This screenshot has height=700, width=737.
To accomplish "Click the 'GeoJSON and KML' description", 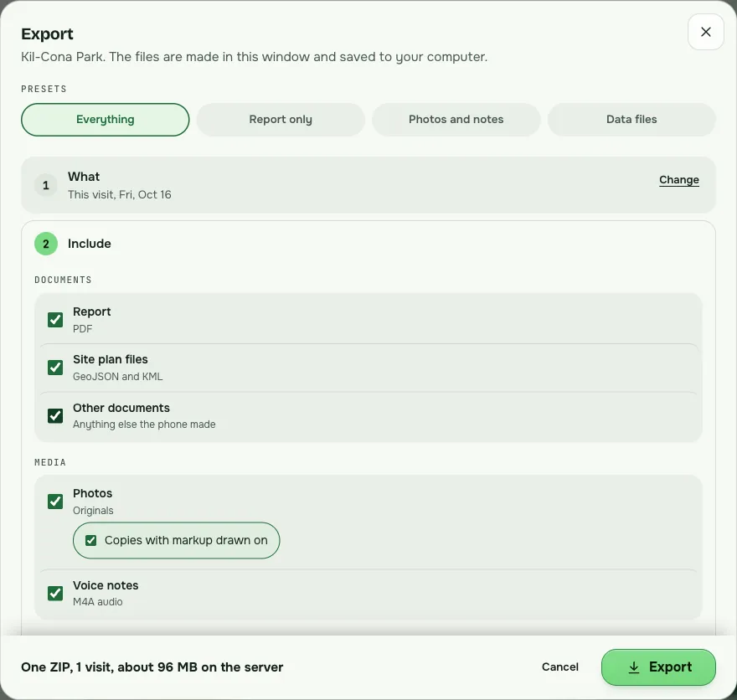I will pyautogui.click(x=117, y=376).
